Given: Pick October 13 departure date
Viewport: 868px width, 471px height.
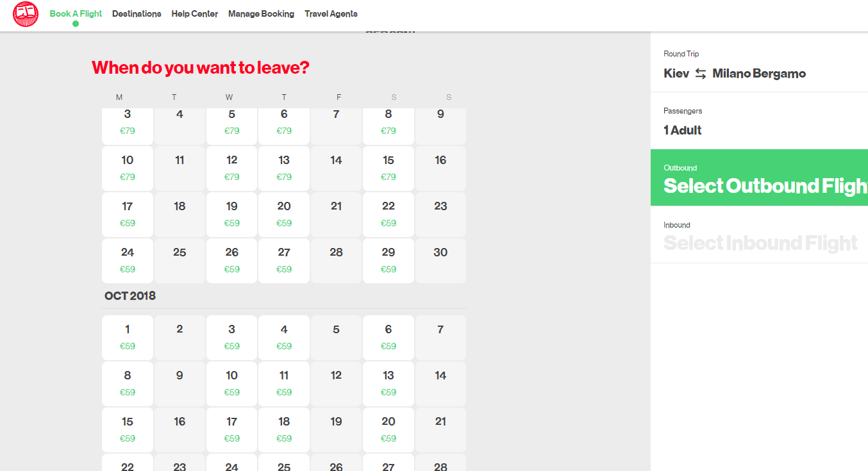Looking at the screenshot, I should point(388,383).
